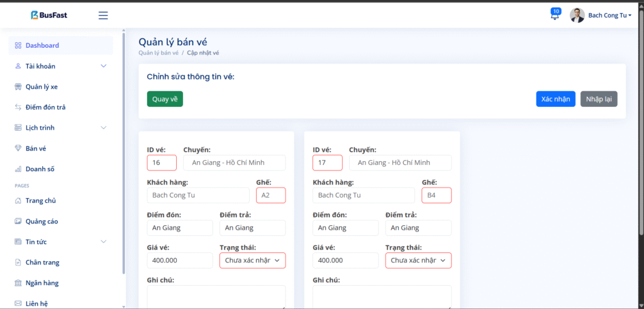The height and width of the screenshot is (309, 644).
Task: Click the Bán vé diamond icon
Action: [x=18, y=149]
